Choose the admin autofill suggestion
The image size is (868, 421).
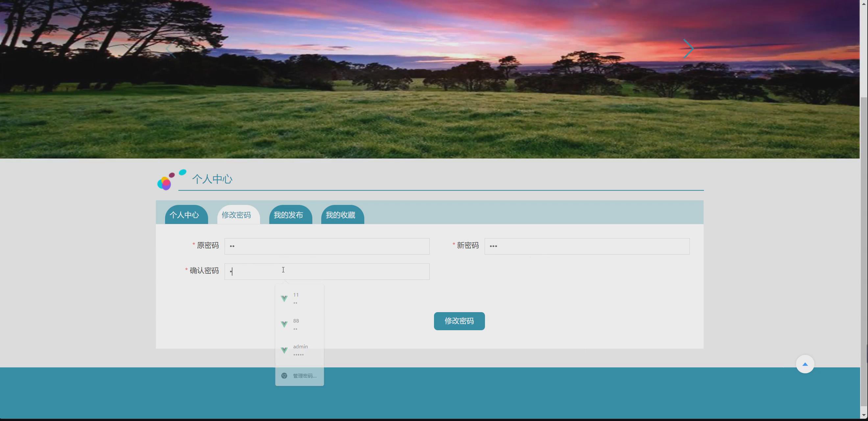tap(300, 350)
